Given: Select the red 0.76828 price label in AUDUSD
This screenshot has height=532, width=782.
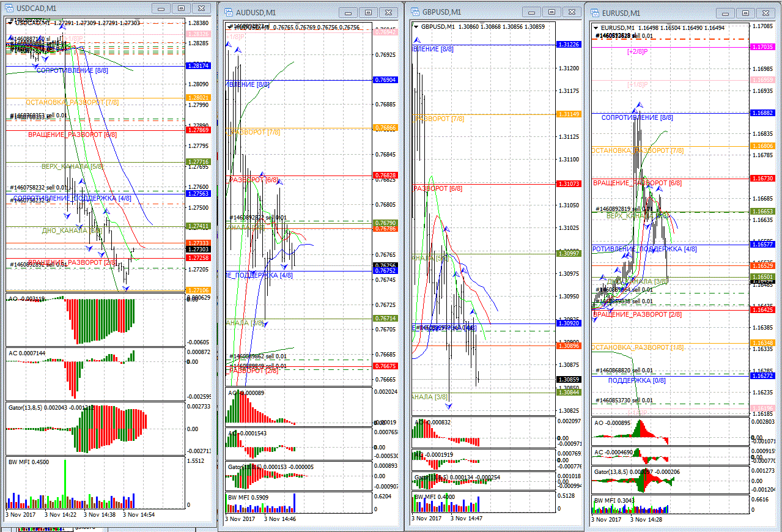Looking at the screenshot, I should (x=385, y=175).
